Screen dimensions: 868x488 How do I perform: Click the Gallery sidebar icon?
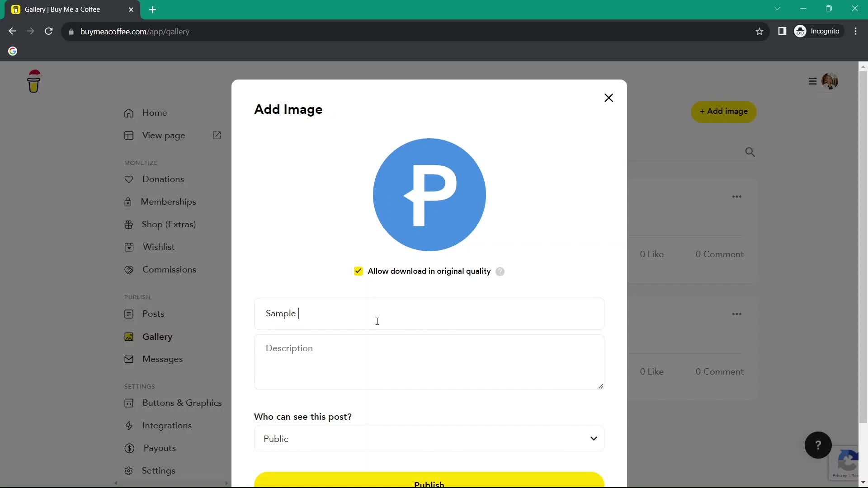click(129, 337)
